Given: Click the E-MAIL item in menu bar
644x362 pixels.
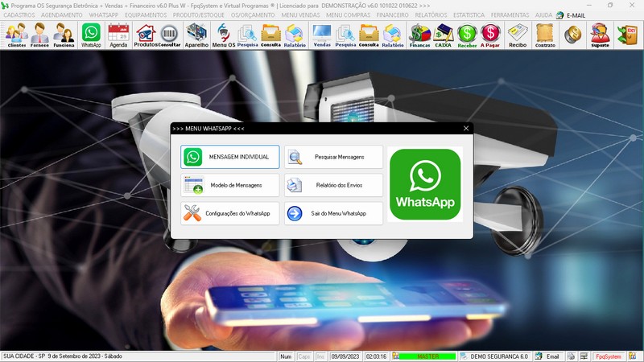Looking at the screenshot, I should pyautogui.click(x=571, y=15).
